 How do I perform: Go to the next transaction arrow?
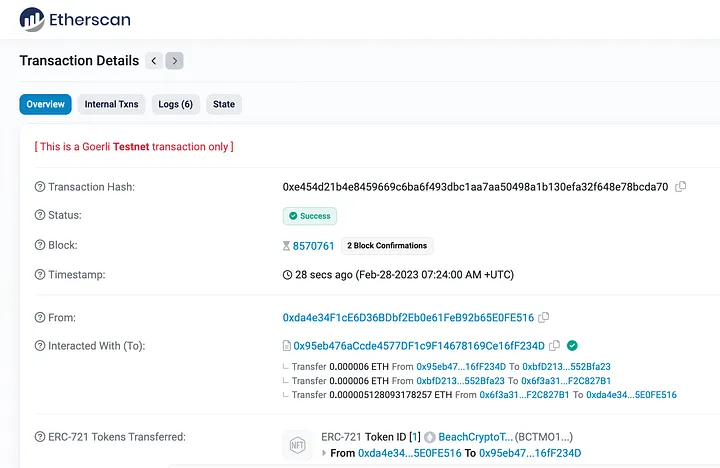(175, 61)
